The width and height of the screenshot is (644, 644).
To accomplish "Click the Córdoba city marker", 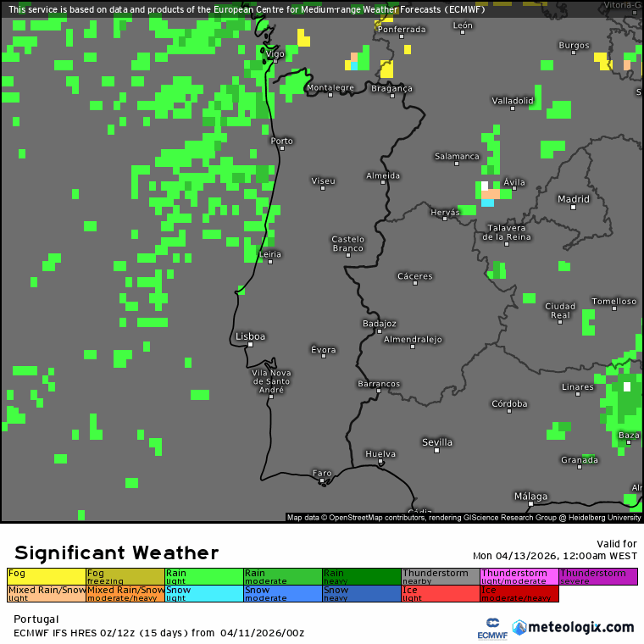I will pos(509,411).
